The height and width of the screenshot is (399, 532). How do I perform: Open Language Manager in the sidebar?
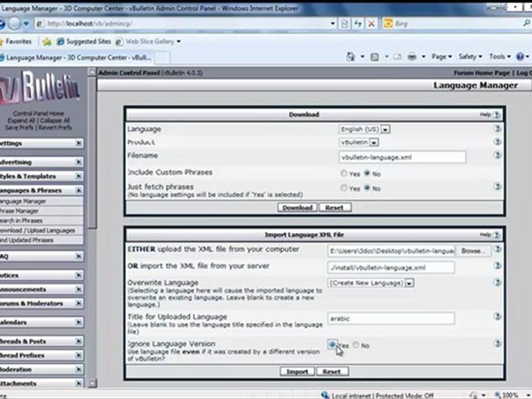point(23,201)
